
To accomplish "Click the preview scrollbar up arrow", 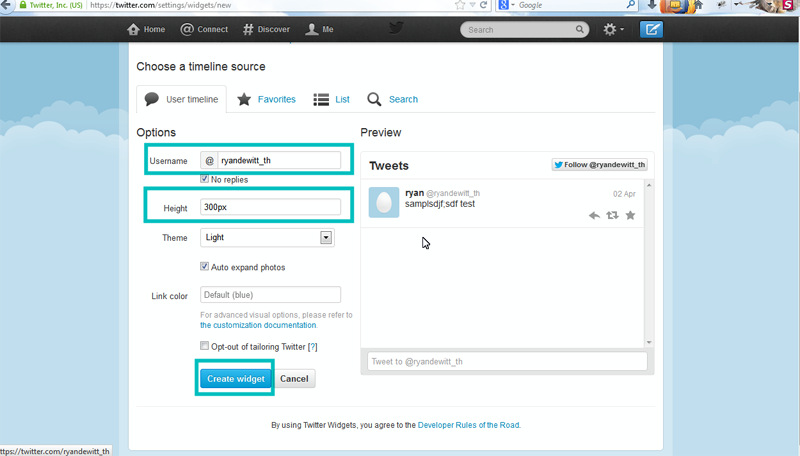I will (x=649, y=185).
